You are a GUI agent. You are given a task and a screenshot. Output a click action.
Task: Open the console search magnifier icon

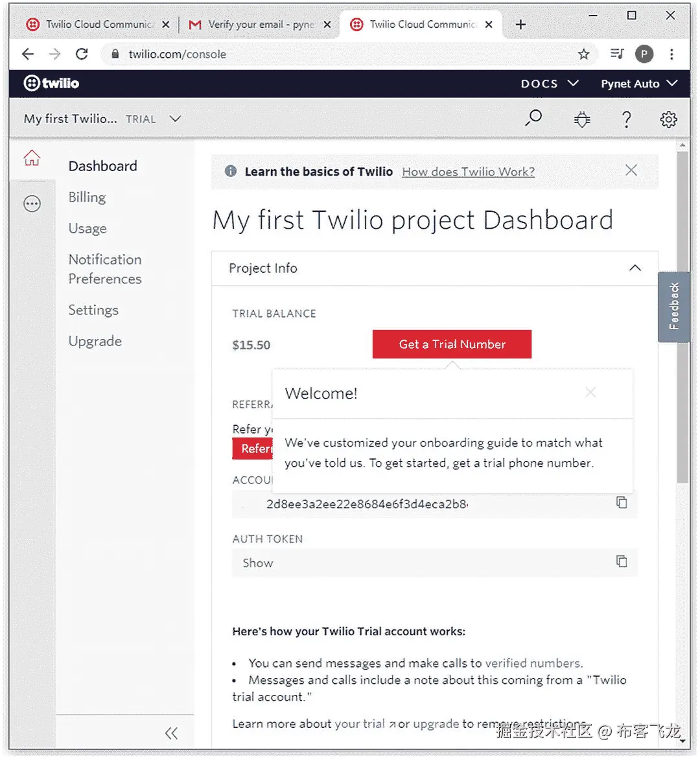pos(533,118)
